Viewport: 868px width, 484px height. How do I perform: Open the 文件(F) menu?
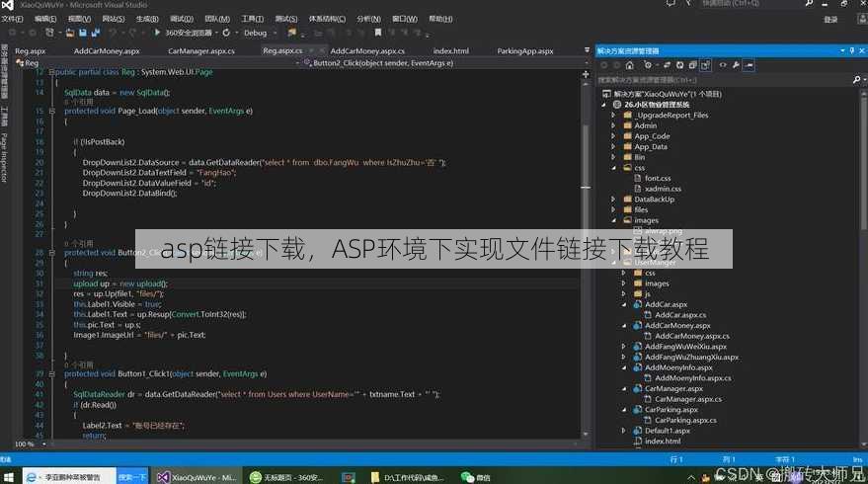click(x=12, y=19)
